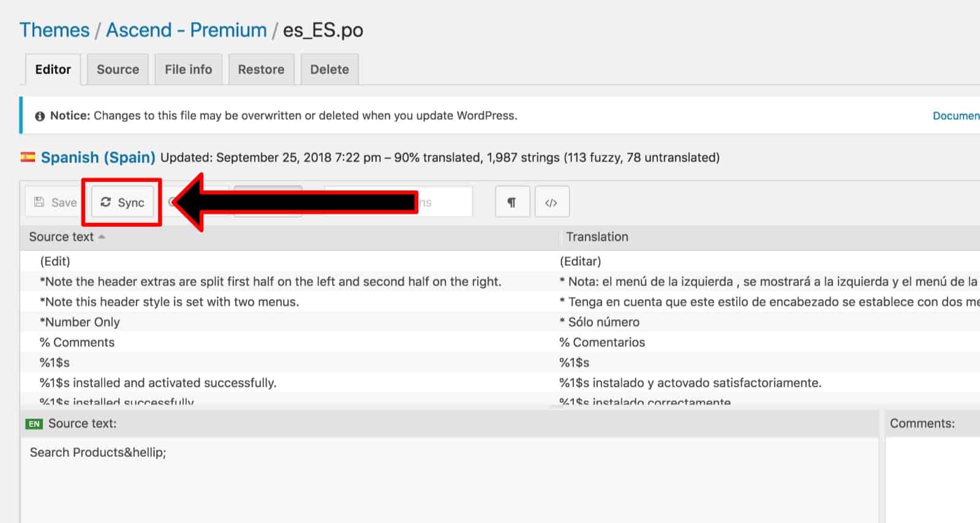Open the Source tab

(x=118, y=69)
